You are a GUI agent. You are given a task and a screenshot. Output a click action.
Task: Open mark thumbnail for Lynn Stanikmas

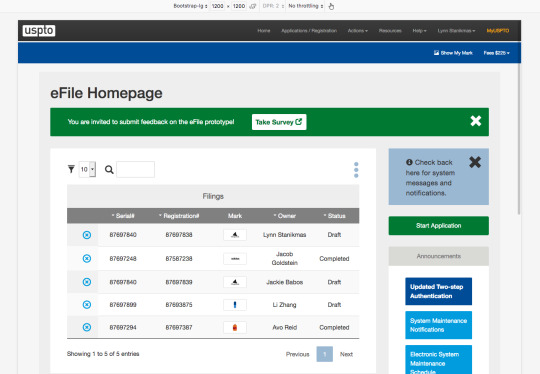coord(235,235)
